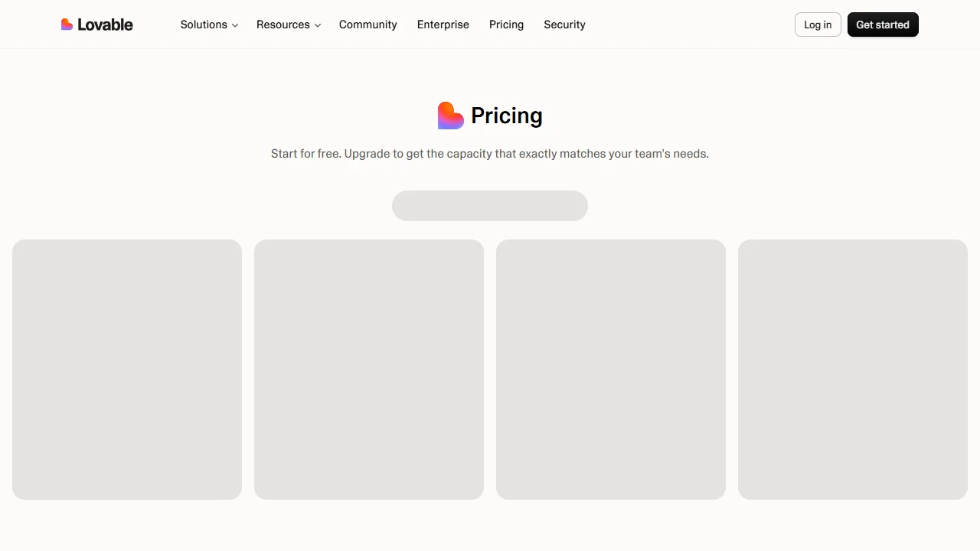Go to the Community page
Viewport: 980px width, 551px height.
(368, 24)
